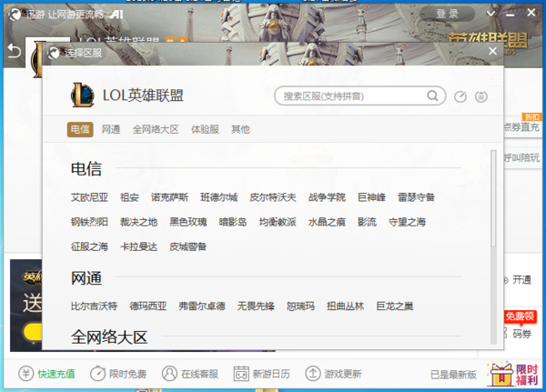Choose the 弗雷尔卓德 server
This screenshot has height=392, width=546.
[x=202, y=307]
